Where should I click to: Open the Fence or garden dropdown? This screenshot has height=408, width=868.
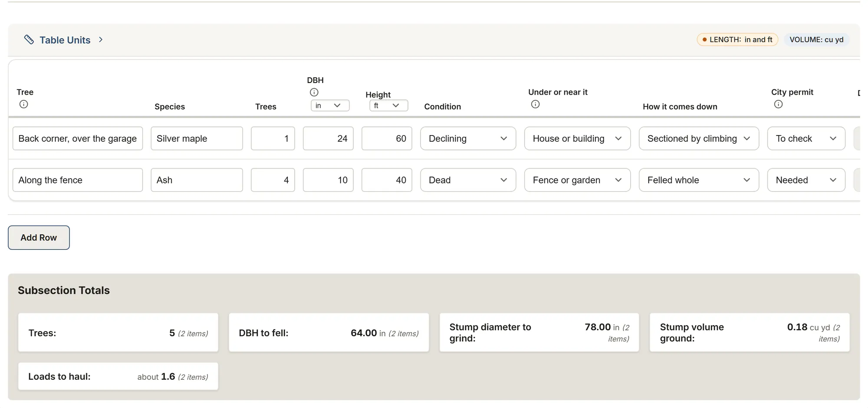tap(577, 180)
